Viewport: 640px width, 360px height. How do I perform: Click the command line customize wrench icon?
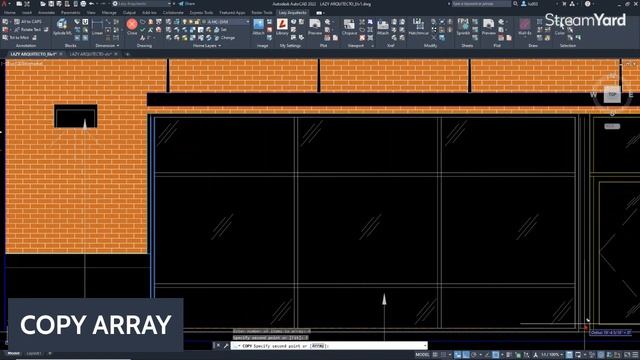tap(226, 346)
